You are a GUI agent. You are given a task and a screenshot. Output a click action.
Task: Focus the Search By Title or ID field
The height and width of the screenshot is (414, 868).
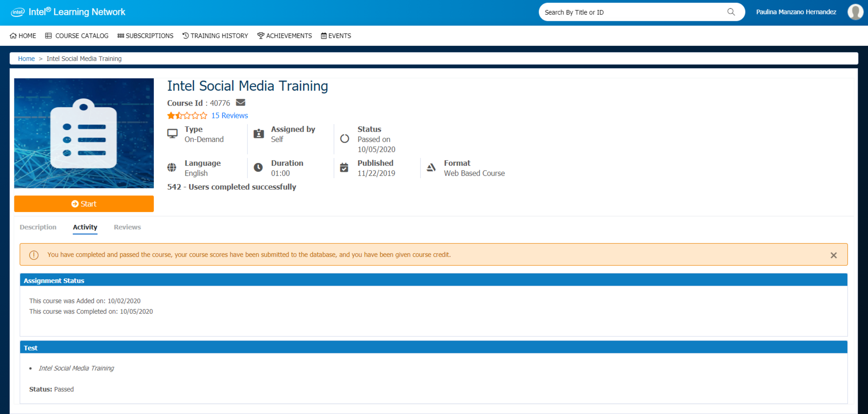tap(632, 12)
